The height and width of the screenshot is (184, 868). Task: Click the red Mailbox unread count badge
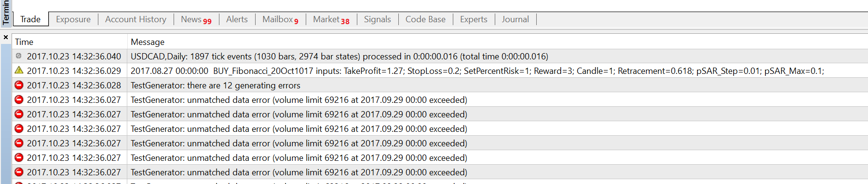(296, 21)
